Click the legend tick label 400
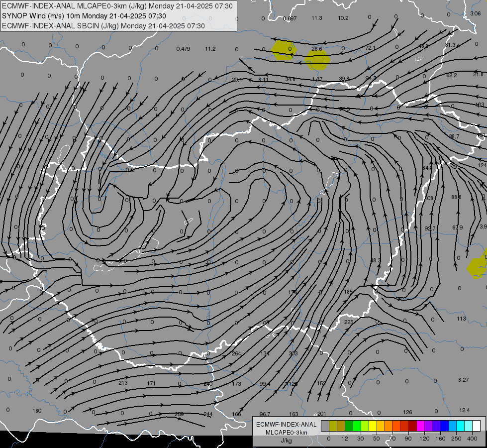 472,439
